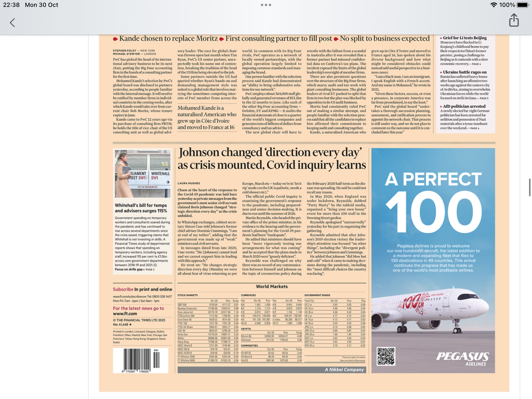Screen dimensions: 532x399
Task: Tap First consulting partner to fill post subheading
Action: click(x=279, y=38)
